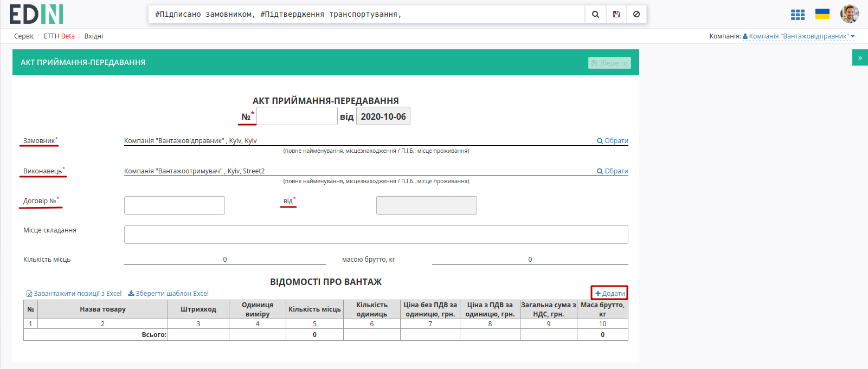Click Зберегти шаблон Excel
This screenshot has width=868, height=369.
168,293
